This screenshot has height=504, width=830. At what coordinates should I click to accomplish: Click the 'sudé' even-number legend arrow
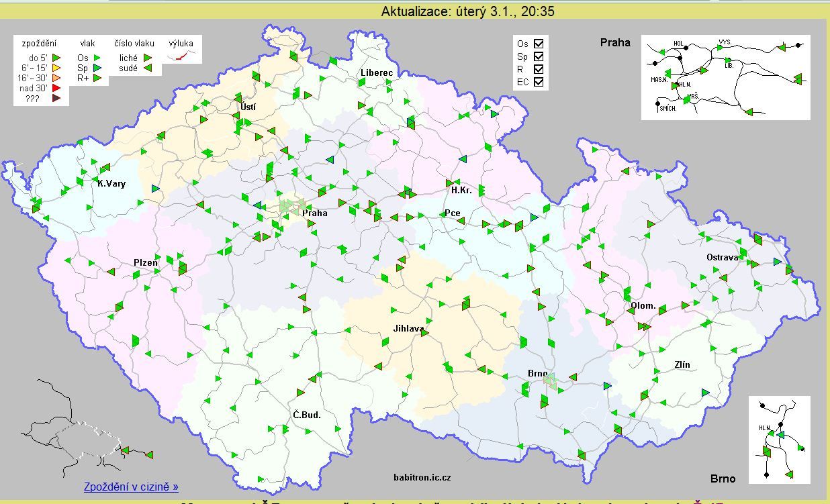point(148,68)
